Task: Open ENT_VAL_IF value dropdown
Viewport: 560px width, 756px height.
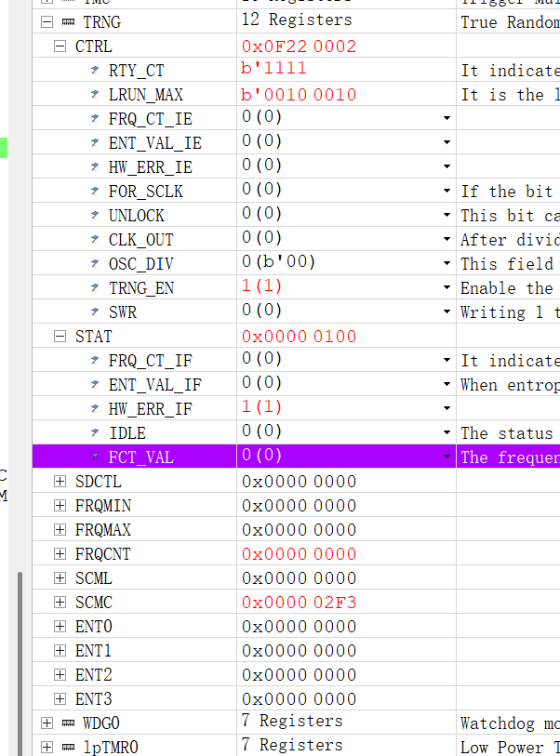Action: click(x=447, y=384)
